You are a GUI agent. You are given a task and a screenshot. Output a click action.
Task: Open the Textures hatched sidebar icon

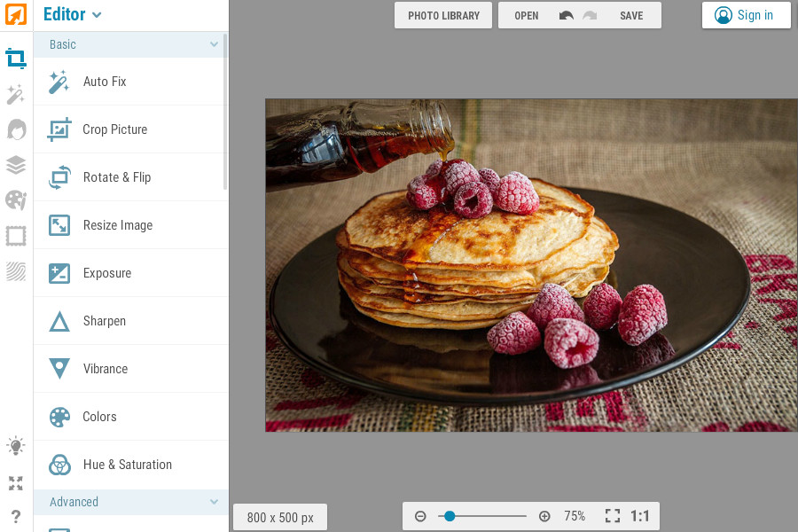(16, 271)
